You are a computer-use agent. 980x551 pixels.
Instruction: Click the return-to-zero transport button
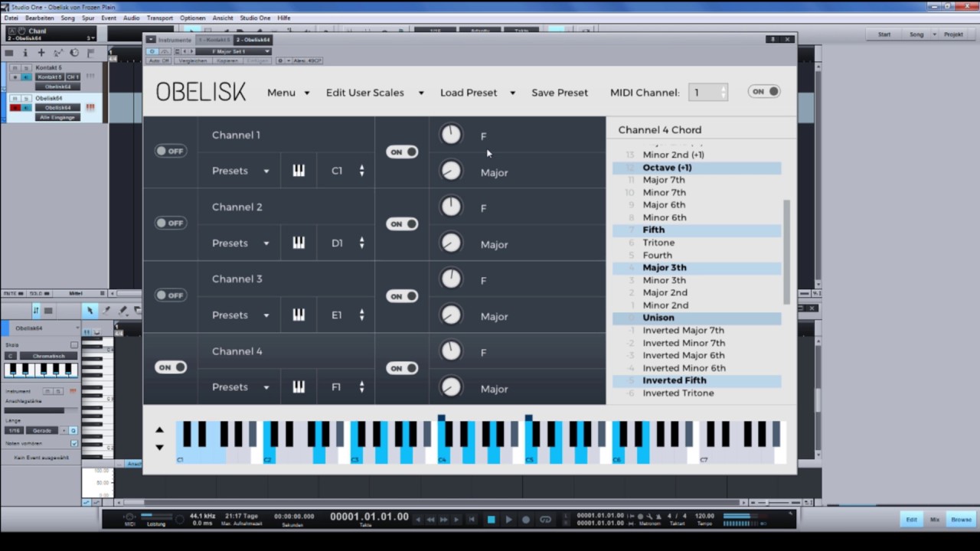tap(472, 520)
